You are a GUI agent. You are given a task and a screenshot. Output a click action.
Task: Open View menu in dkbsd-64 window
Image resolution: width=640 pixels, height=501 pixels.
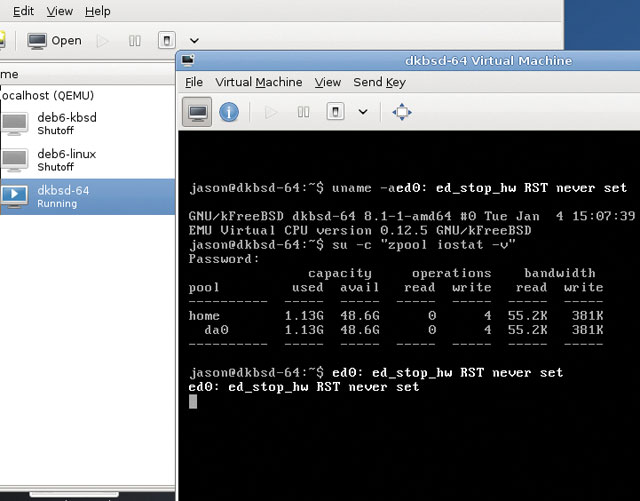(328, 82)
